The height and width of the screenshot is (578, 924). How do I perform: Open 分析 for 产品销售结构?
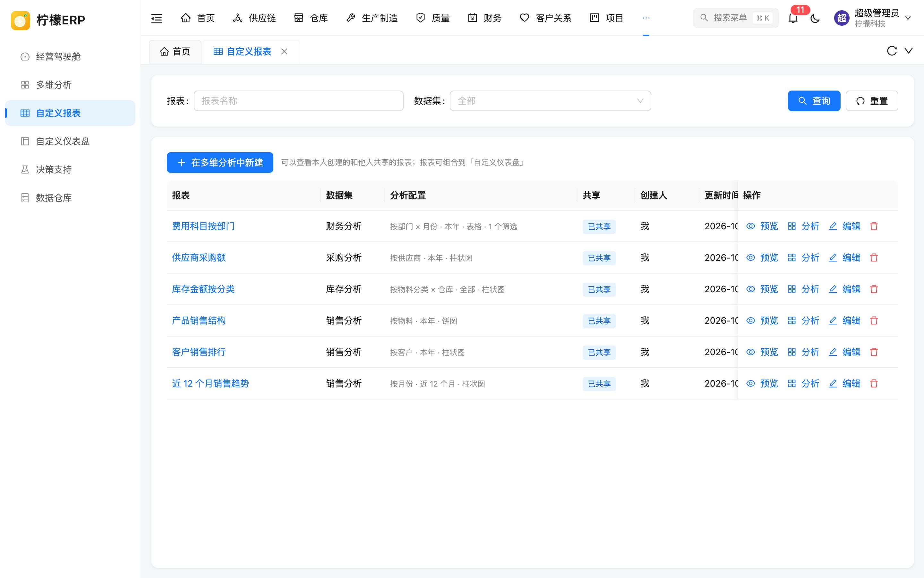[803, 320]
